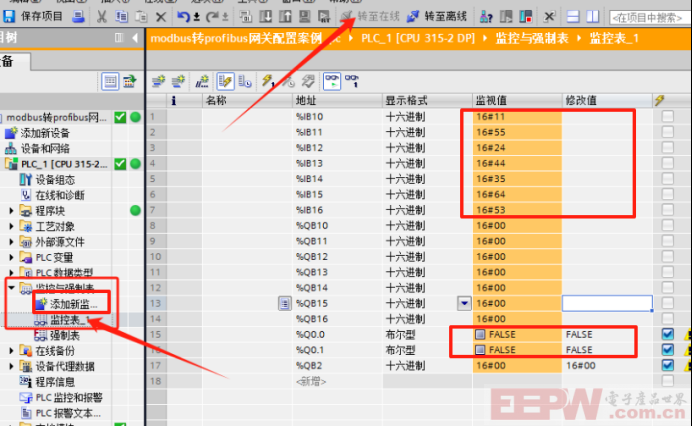The height and width of the screenshot is (426, 692).
Task: Click modify value field of %QB15 row
Action: coord(607,303)
